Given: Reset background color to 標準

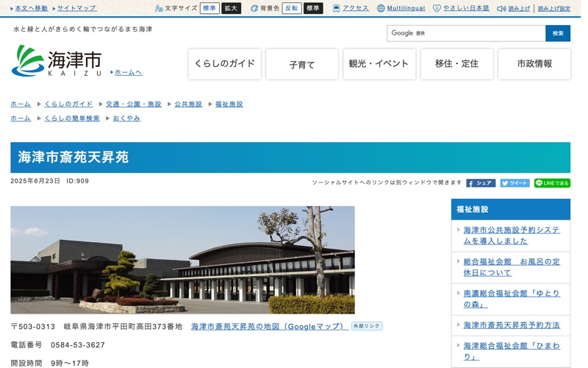Looking at the screenshot, I should pos(313,8).
